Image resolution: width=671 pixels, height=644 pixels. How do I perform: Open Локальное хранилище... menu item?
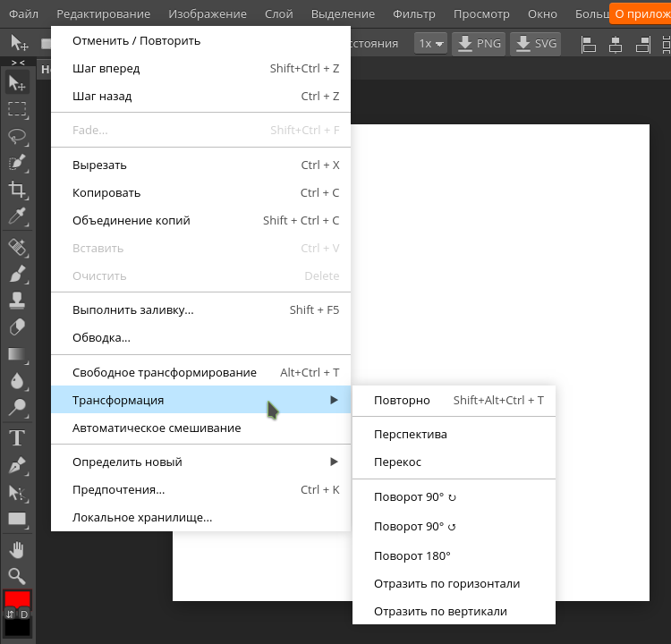pyautogui.click(x=200, y=517)
